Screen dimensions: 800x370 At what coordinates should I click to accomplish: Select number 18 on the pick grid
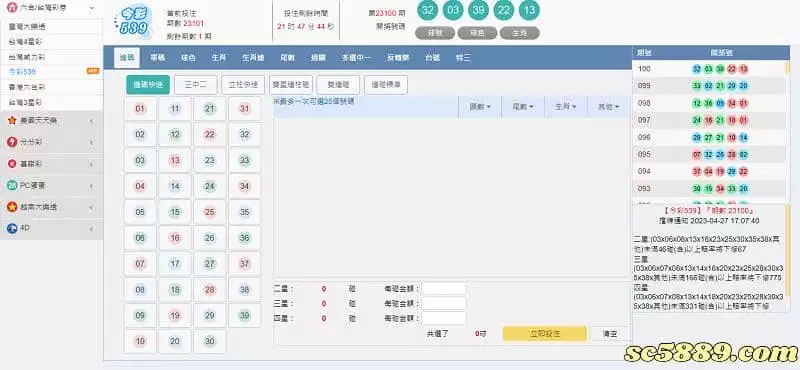click(x=175, y=290)
